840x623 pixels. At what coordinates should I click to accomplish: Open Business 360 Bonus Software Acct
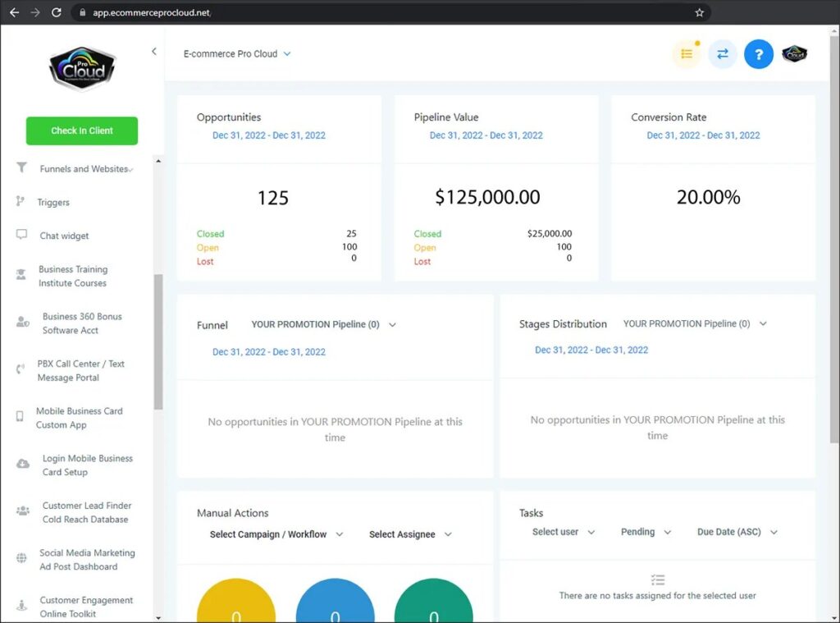point(82,323)
